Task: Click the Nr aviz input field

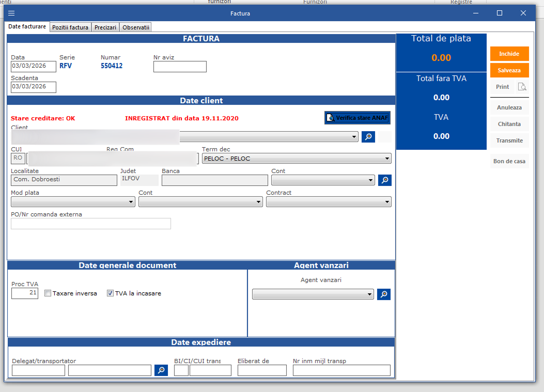Action: (180, 67)
